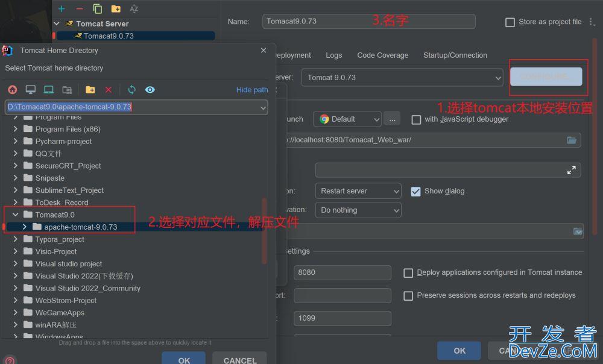Open the Do nothing dropdown
Image resolution: width=603 pixels, height=364 pixels.
pos(358,210)
